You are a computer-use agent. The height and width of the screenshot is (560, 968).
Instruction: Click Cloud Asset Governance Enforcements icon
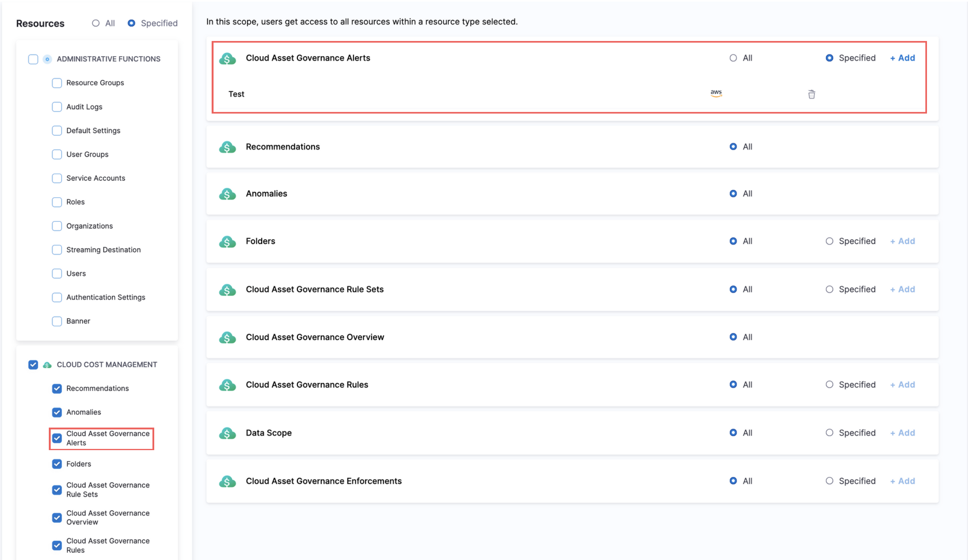pos(227,481)
